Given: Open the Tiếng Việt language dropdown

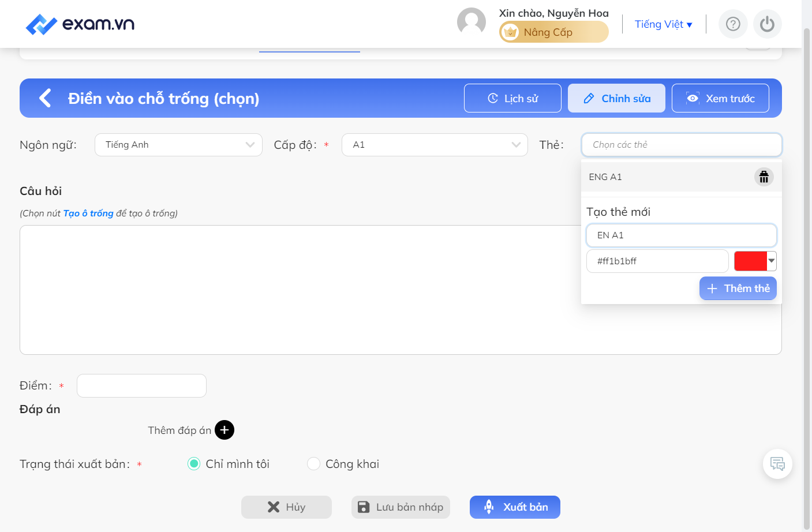Looking at the screenshot, I should tap(663, 24).
